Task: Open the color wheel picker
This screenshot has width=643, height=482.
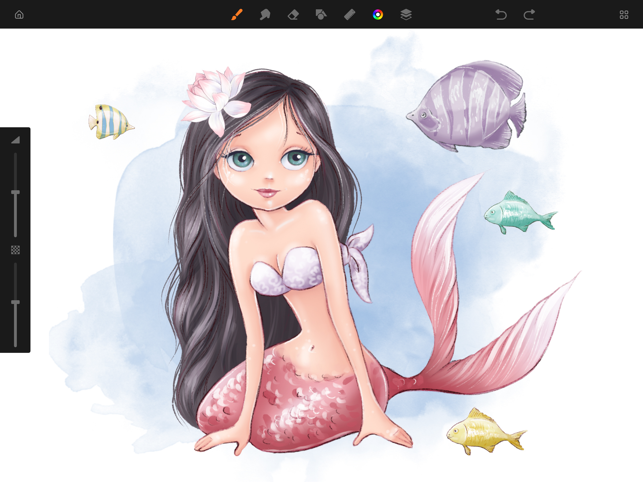Action: (378, 15)
